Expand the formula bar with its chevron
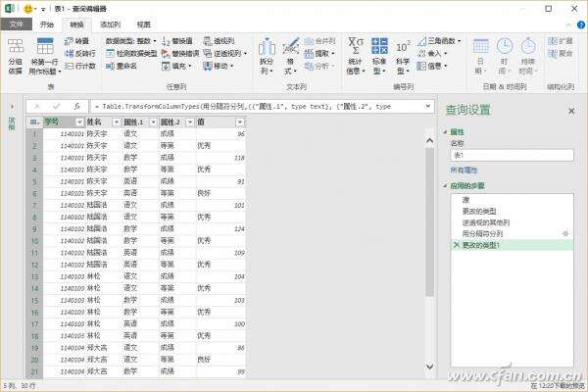 pos(428,106)
